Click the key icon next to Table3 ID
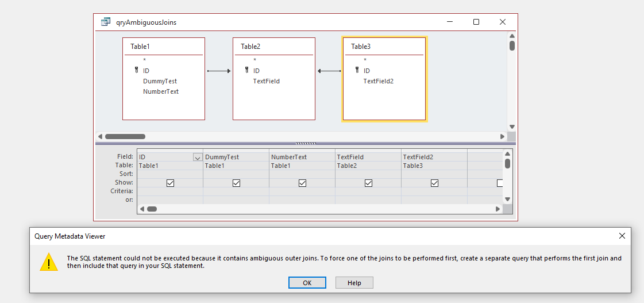The height and width of the screenshot is (303, 644). [357, 70]
